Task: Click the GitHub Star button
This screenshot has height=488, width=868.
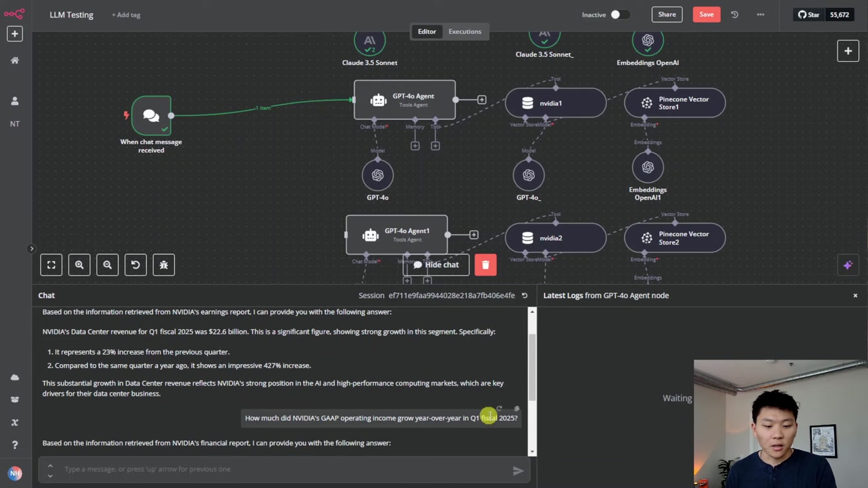Action: coord(809,14)
